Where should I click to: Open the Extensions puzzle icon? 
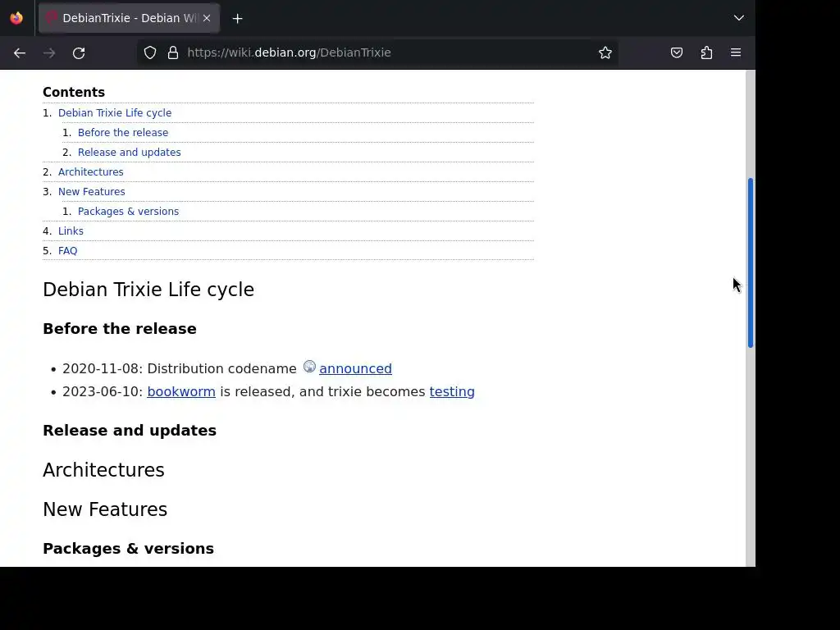tap(706, 52)
